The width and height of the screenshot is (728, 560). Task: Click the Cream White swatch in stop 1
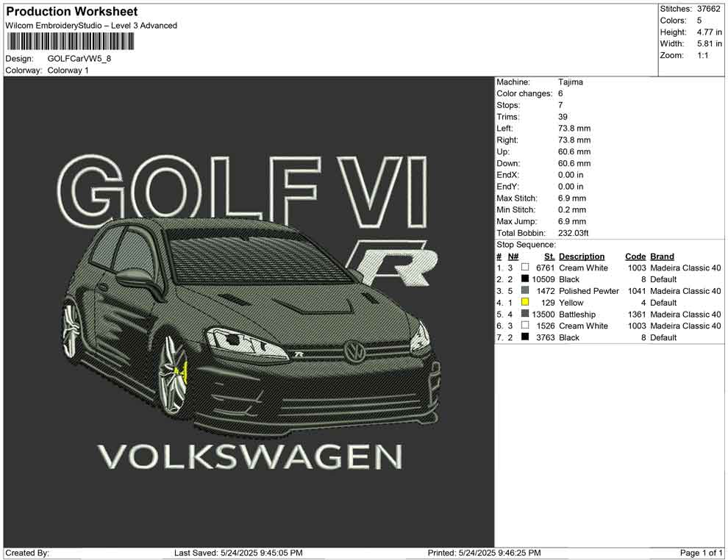pos(525,268)
